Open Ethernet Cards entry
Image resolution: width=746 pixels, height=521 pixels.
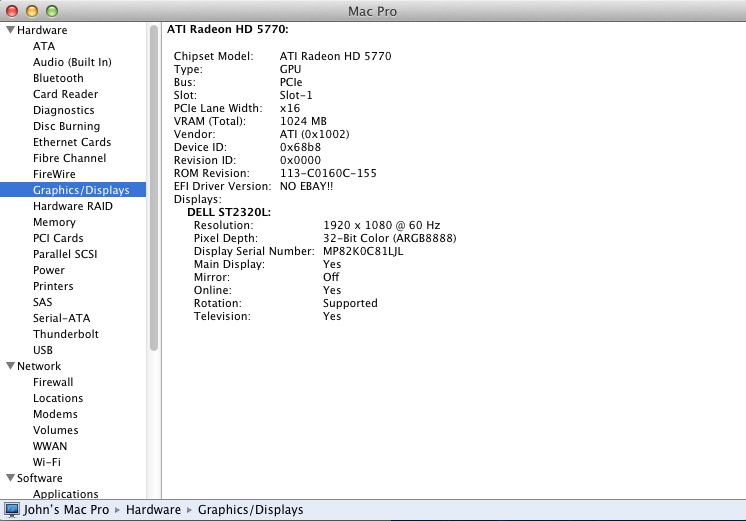click(72, 142)
